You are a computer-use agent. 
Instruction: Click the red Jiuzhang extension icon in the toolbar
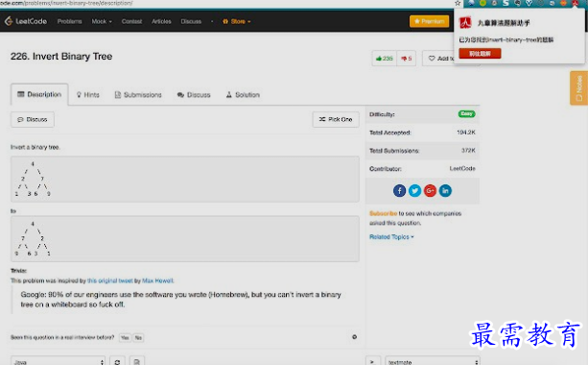pos(576,3)
